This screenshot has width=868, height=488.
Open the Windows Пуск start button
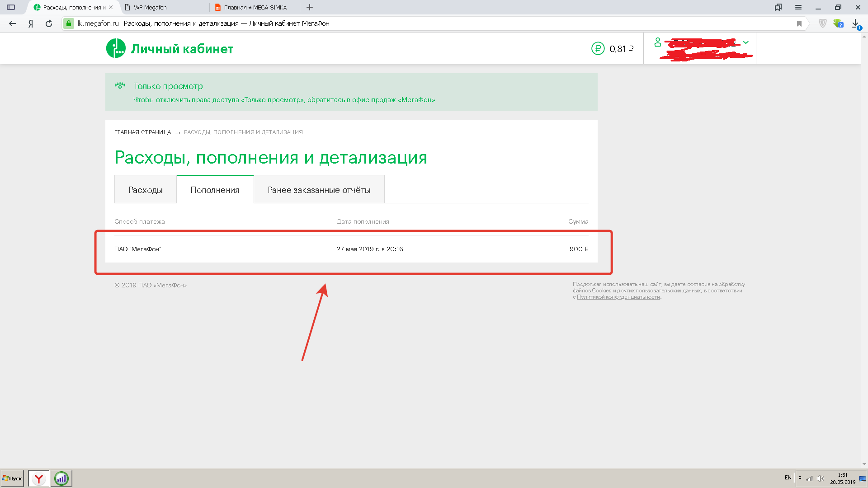point(12,478)
